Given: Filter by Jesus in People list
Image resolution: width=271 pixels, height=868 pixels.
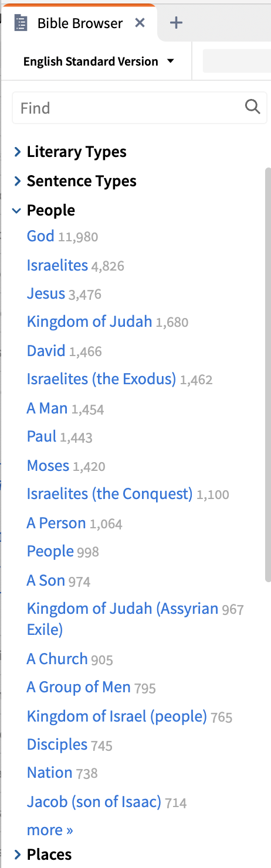Looking at the screenshot, I should [x=46, y=293].
